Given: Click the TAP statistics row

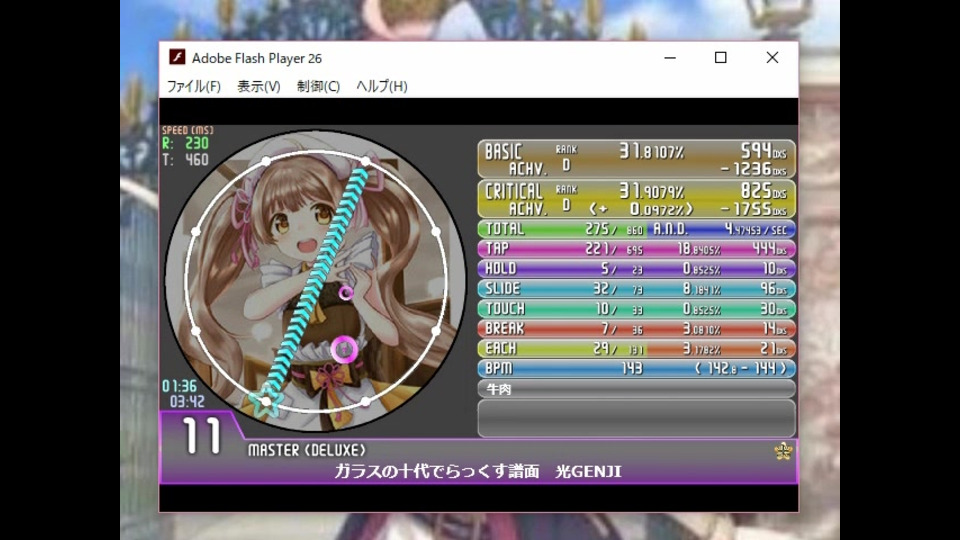Looking at the screenshot, I should pos(636,249).
